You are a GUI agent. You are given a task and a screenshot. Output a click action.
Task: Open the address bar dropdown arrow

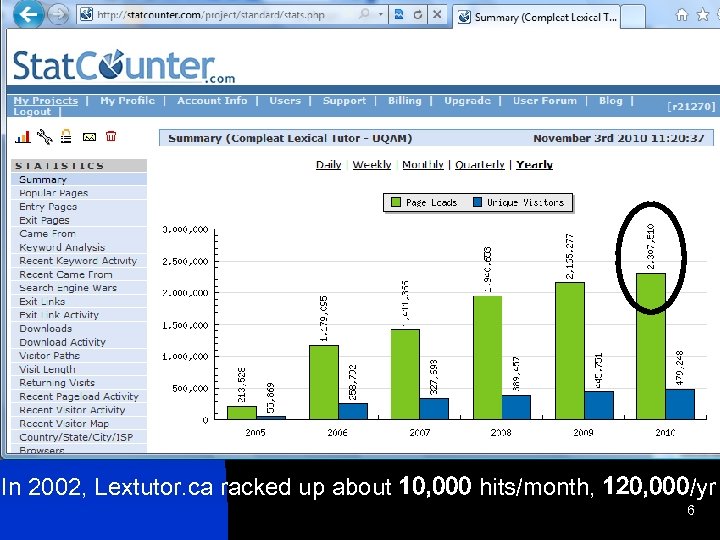(x=380, y=14)
